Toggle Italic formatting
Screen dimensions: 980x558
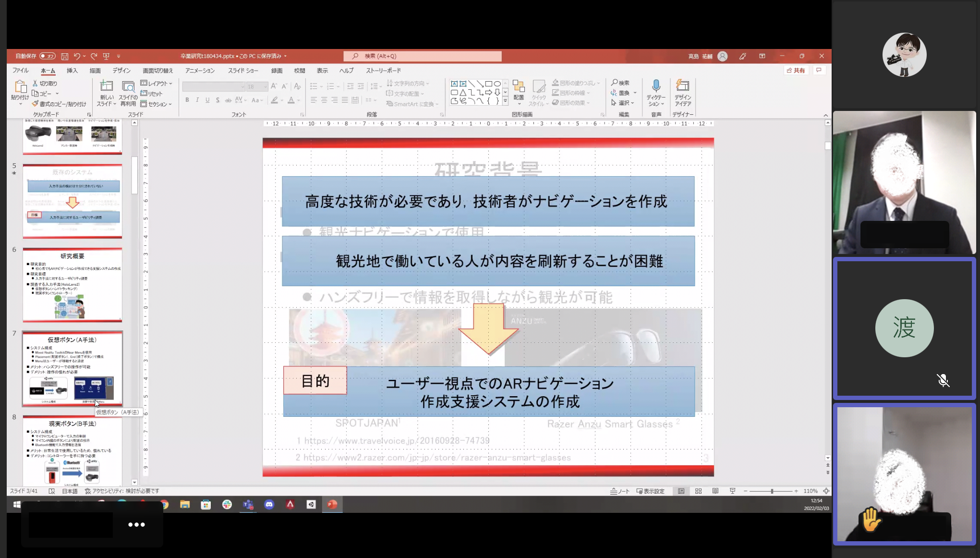coord(197,100)
